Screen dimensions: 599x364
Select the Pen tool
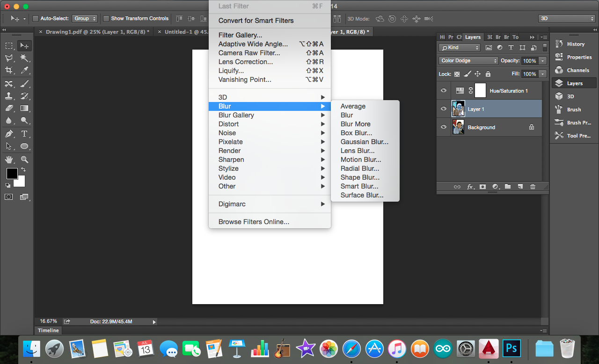(9, 134)
